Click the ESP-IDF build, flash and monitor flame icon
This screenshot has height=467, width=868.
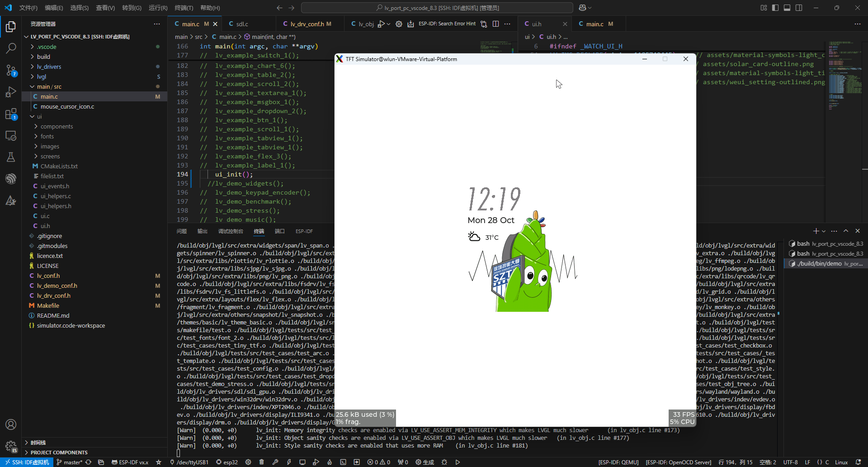[330, 462]
